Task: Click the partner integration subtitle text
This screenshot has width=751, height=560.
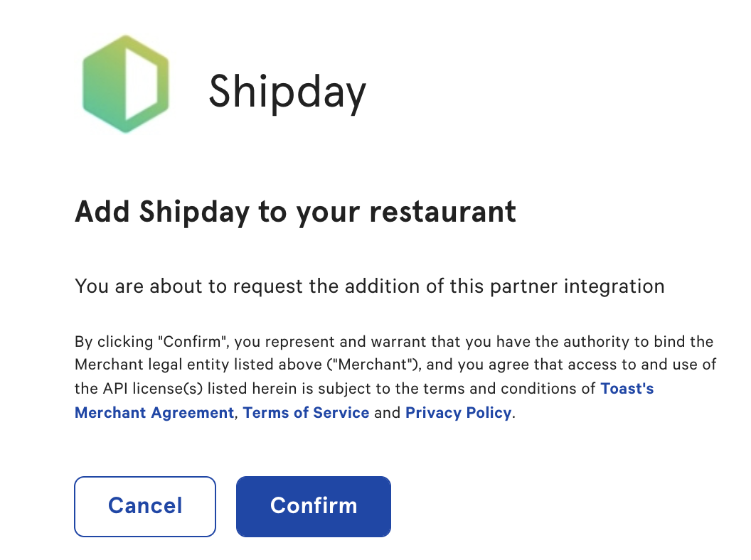Action: (369, 286)
